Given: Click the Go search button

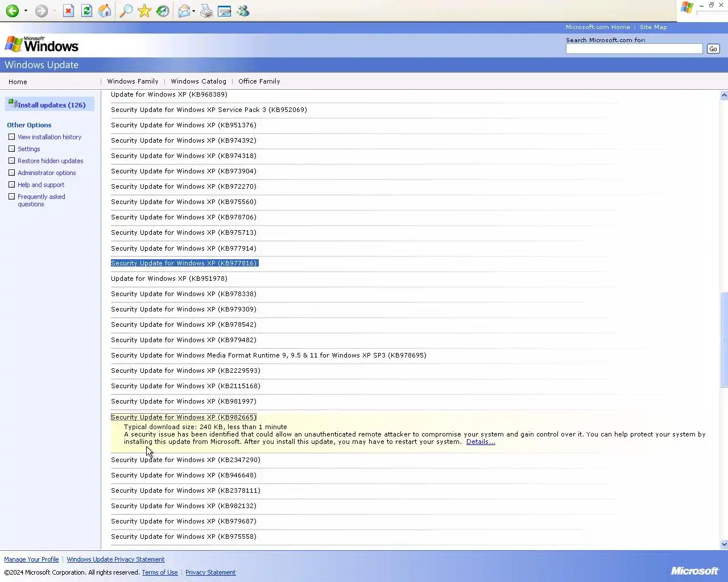Looking at the screenshot, I should point(713,49).
